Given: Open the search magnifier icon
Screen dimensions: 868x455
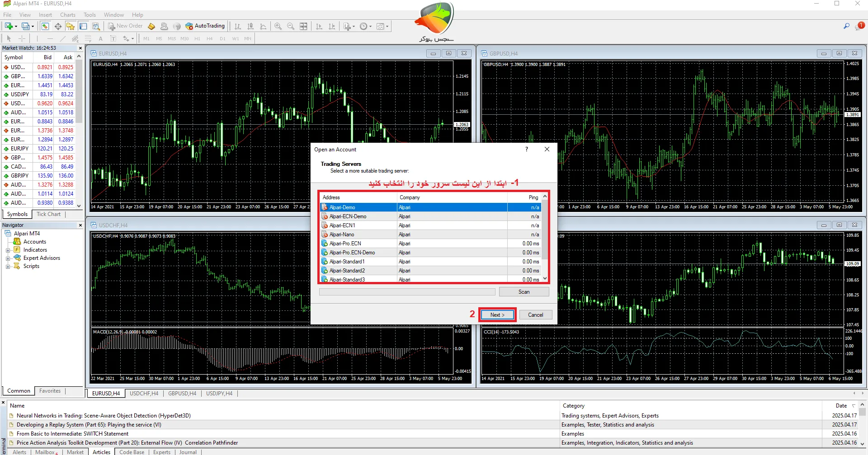Looking at the screenshot, I should pos(846,26).
